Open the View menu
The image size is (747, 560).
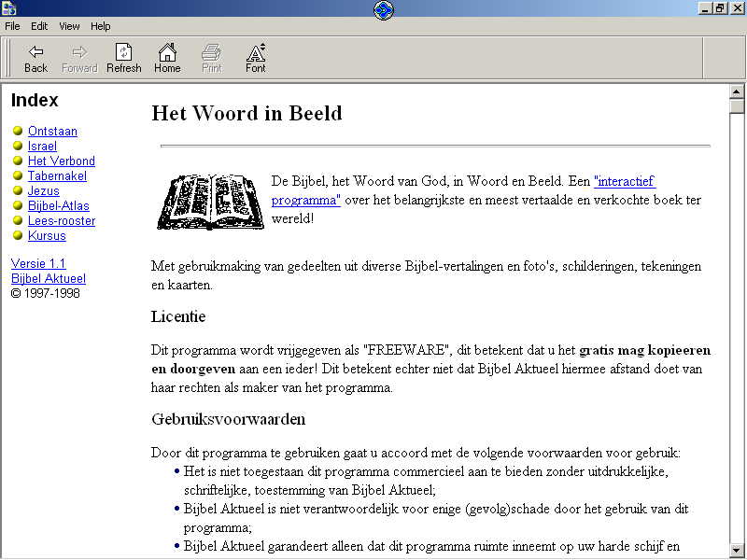coord(69,26)
